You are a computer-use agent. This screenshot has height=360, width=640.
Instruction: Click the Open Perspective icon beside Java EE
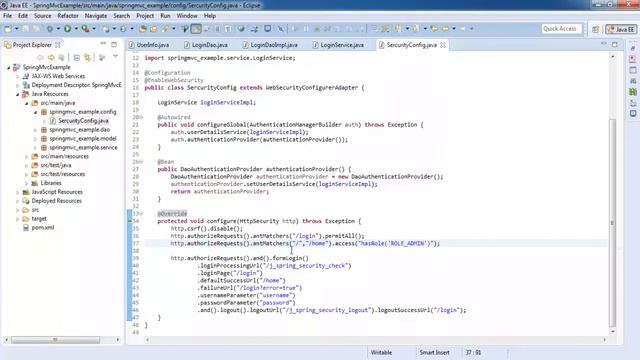pos(596,29)
